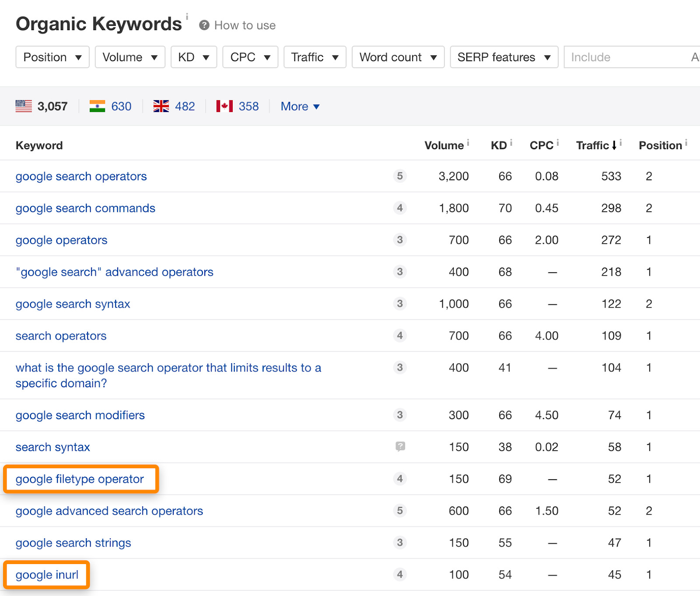The height and width of the screenshot is (596, 700).
Task: Click the question mark icon beside How to use
Action: coord(204,25)
